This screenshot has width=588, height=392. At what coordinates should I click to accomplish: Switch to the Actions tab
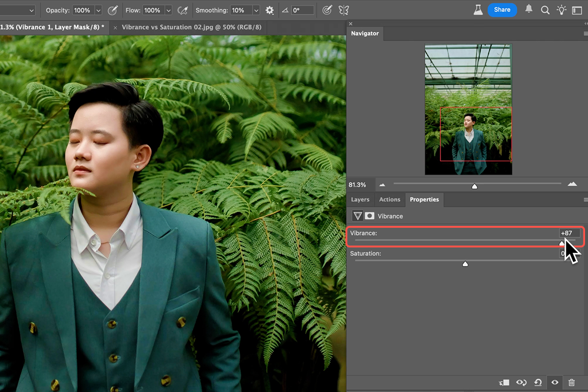click(x=390, y=199)
